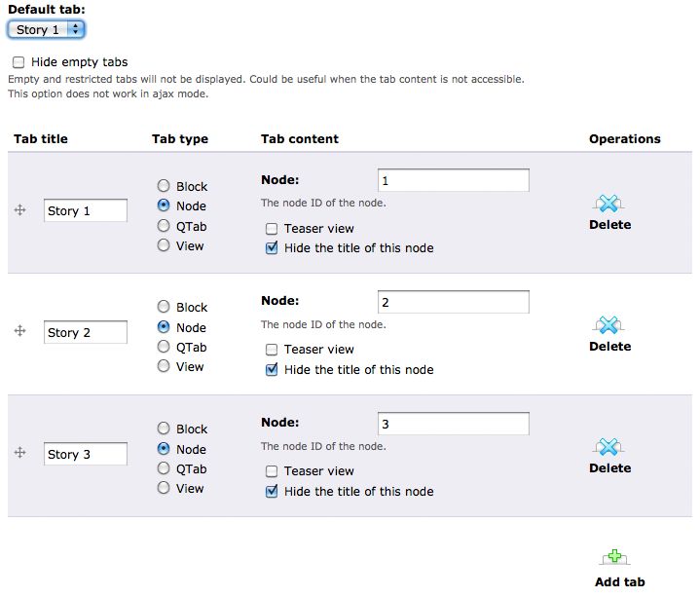Screen dimensions: 700x597
Task: Click the delete icon for Story 1
Action: 608,204
